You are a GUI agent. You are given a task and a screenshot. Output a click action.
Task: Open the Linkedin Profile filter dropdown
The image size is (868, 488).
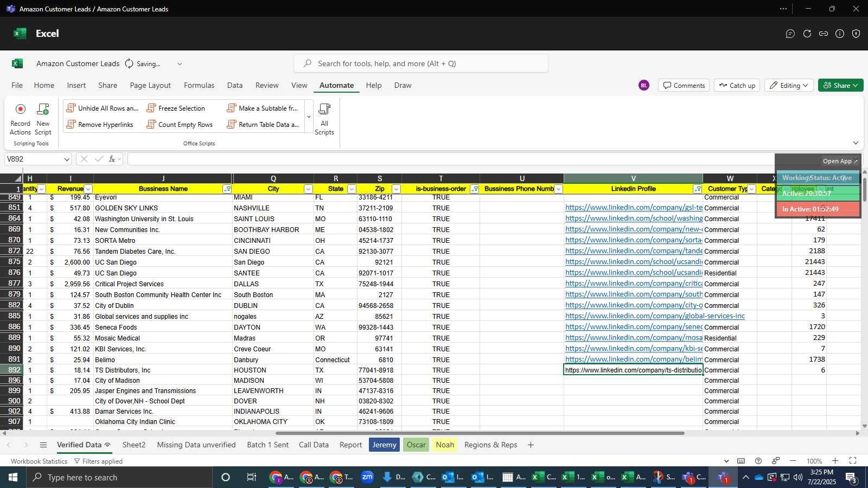(697, 189)
